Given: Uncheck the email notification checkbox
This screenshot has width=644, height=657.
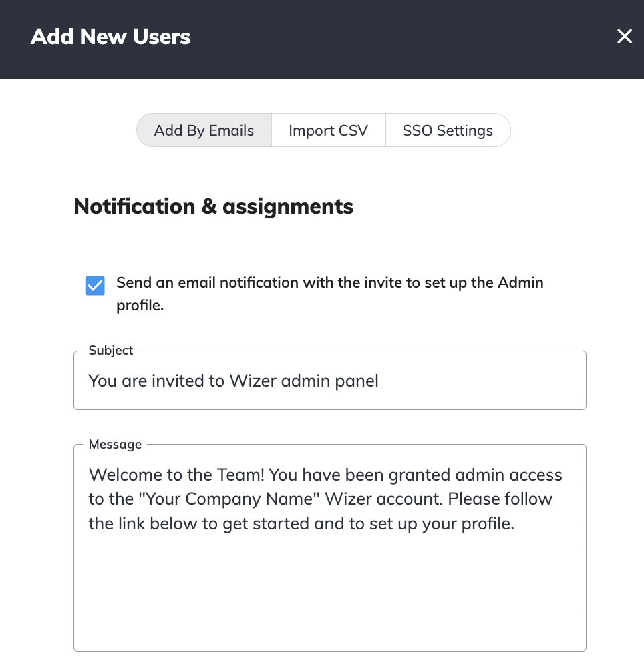Looking at the screenshot, I should (95, 285).
